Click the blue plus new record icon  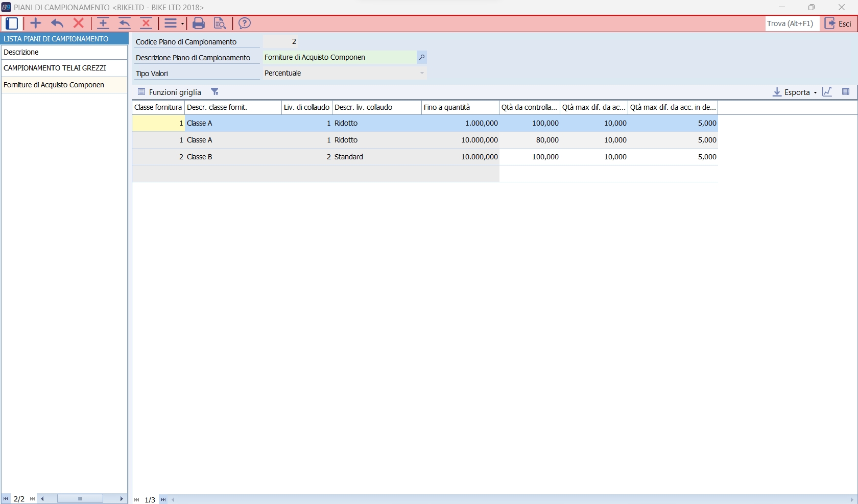pyautogui.click(x=36, y=23)
